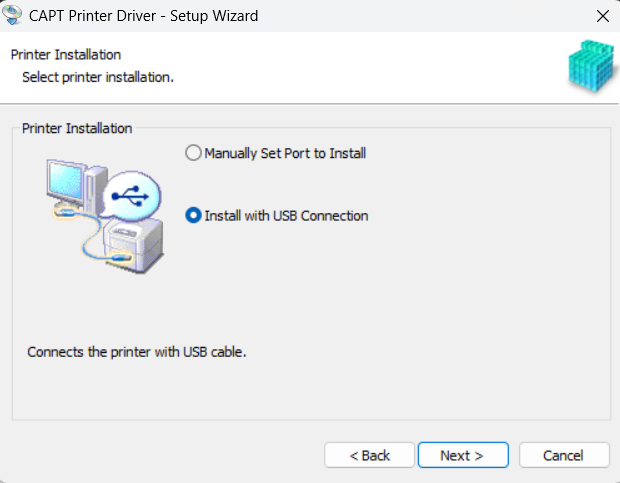620x483 pixels.
Task: Choose the Install with USB Connection radio button
Action: [x=193, y=216]
